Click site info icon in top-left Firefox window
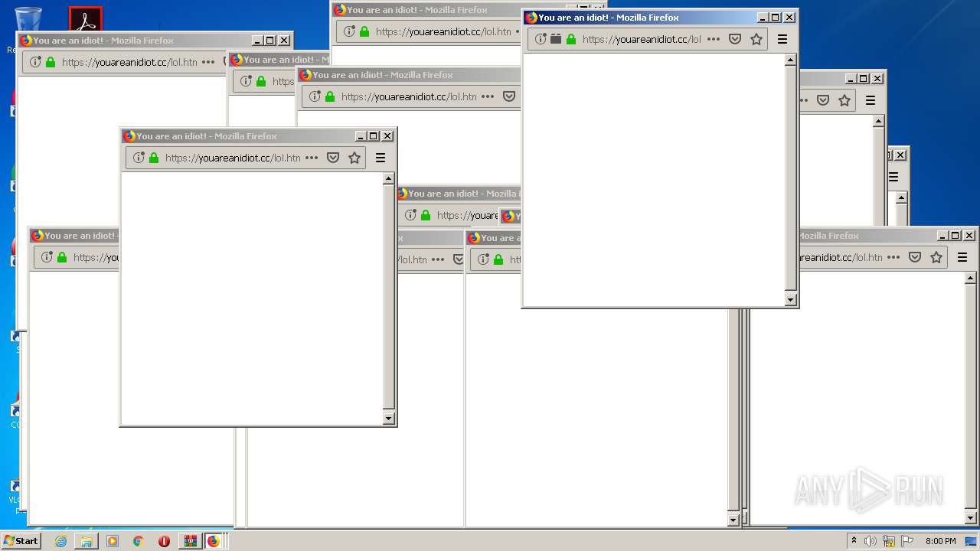 (35, 62)
